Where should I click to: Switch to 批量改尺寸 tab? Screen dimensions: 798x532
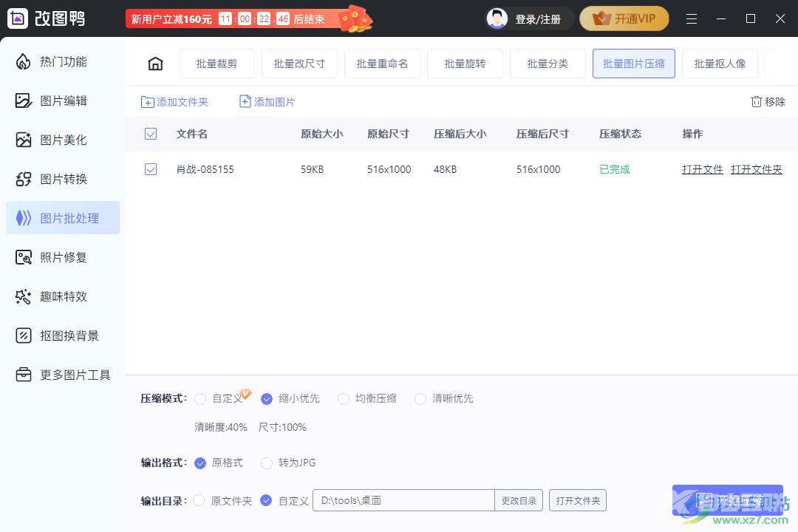pyautogui.click(x=299, y=64)
